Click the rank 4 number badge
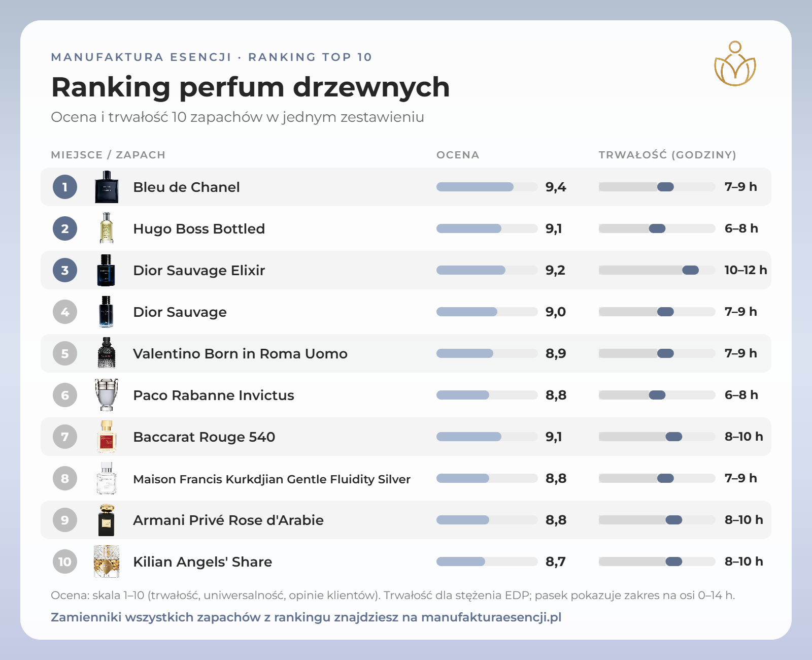 click(65, 312)
